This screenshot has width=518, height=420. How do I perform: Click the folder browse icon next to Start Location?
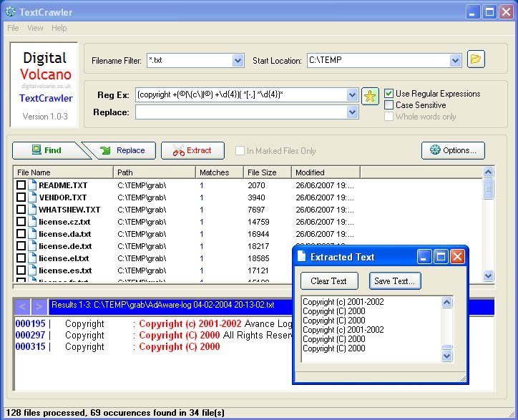(x=476, y=59)
